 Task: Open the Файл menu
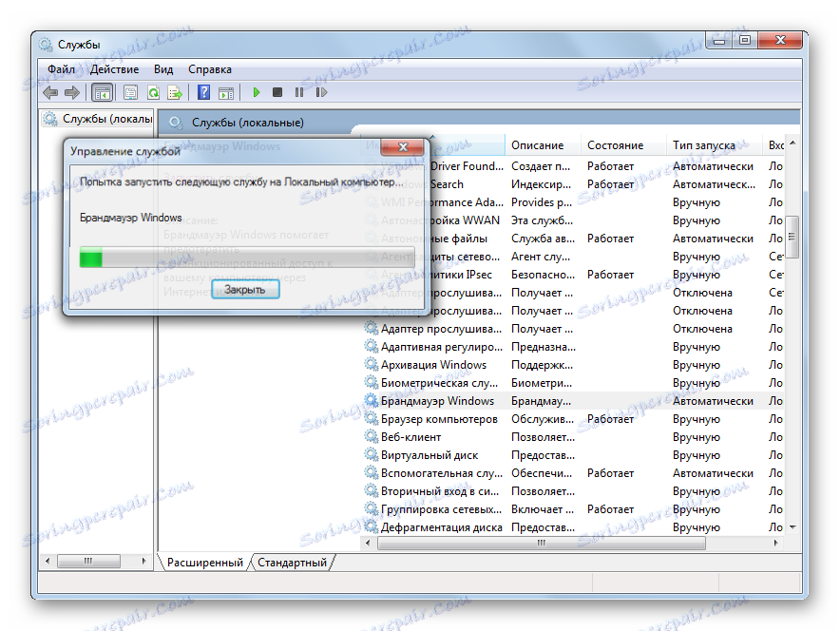tap(61, 69)
